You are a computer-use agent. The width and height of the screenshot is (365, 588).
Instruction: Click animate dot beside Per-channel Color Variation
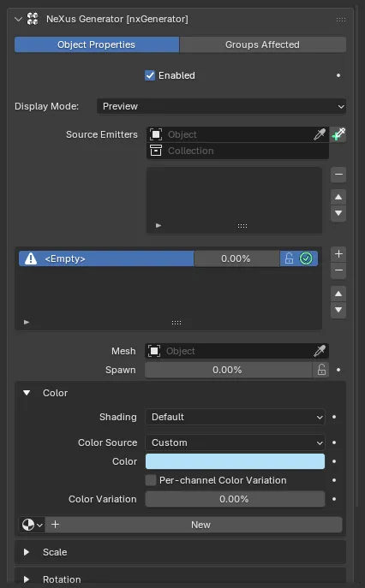click(334, 480)
